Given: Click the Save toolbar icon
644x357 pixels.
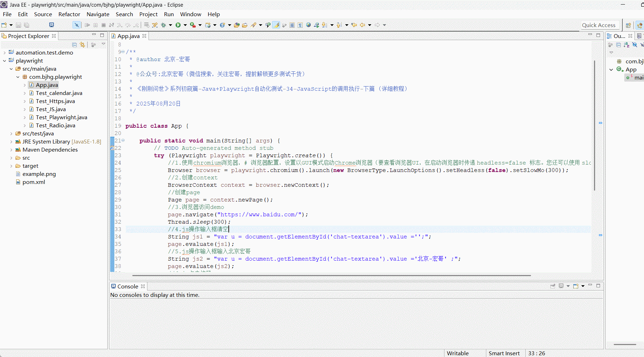Looking at the screenshot, I should tap(18, 25).
